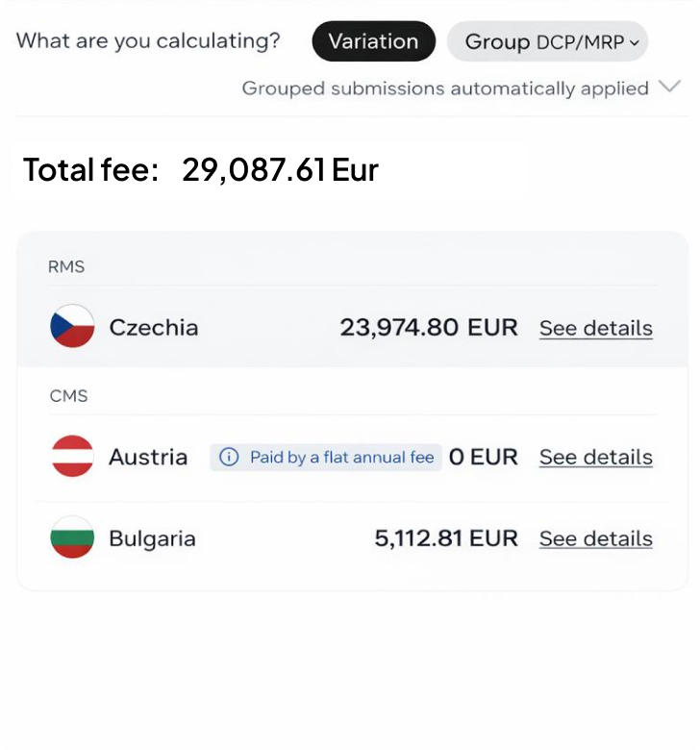
Task: Select the Bulgaria country name
Action: (x=152, y=538)
